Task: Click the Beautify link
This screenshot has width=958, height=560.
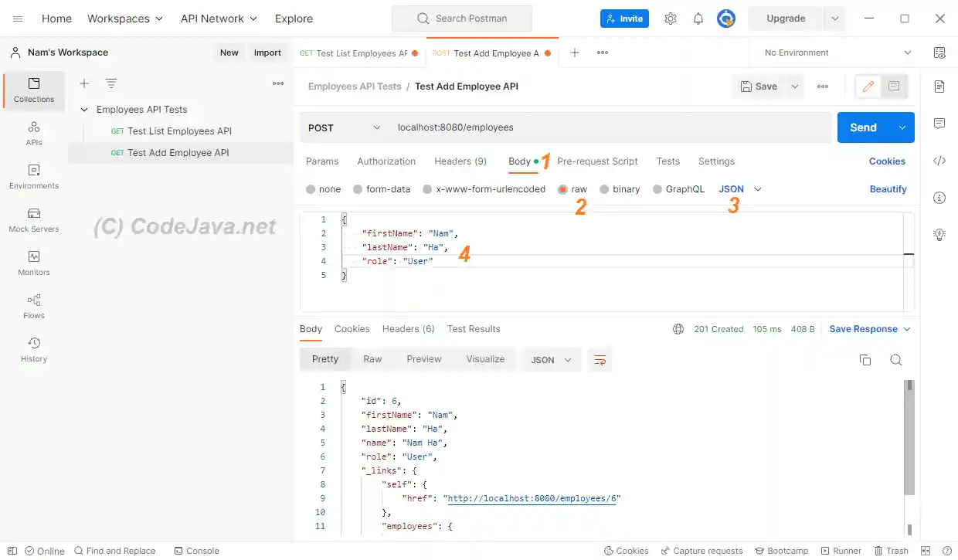Action: 887,188
